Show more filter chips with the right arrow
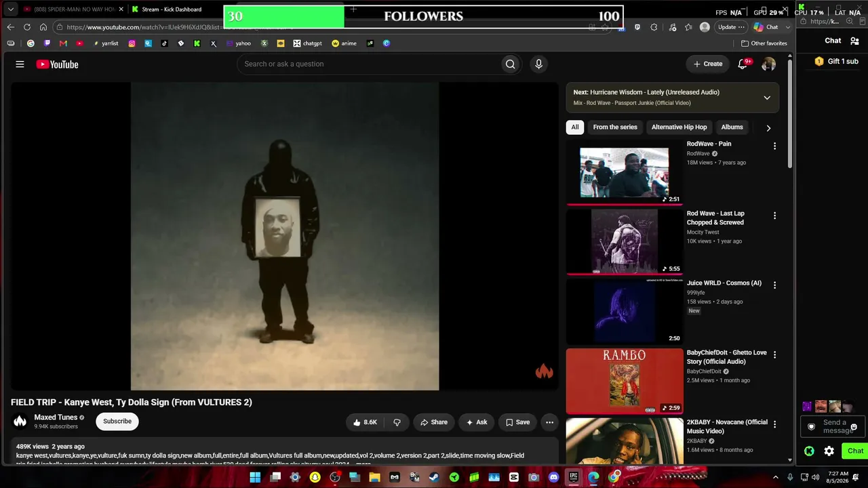Image resolution: width=868 pixels, height=488 pixels. point(768,127)
